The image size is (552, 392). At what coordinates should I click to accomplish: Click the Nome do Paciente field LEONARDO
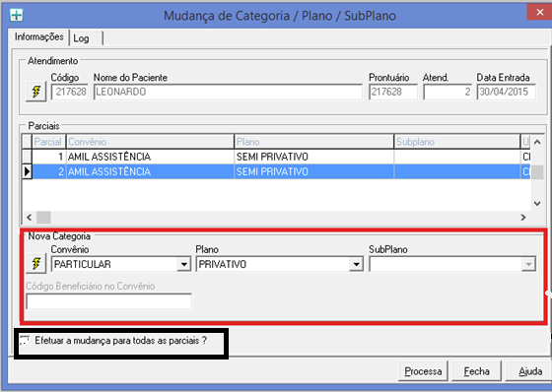tap(228, 92)
